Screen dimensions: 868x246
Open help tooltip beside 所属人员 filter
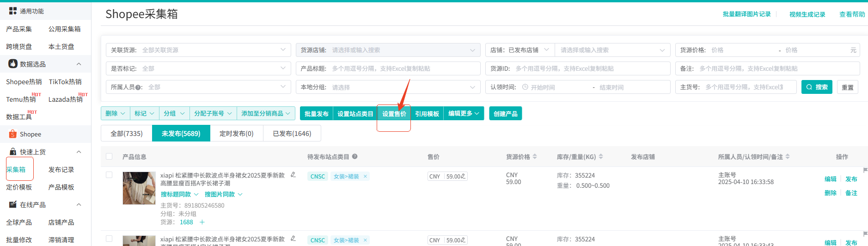click(138, 87)
